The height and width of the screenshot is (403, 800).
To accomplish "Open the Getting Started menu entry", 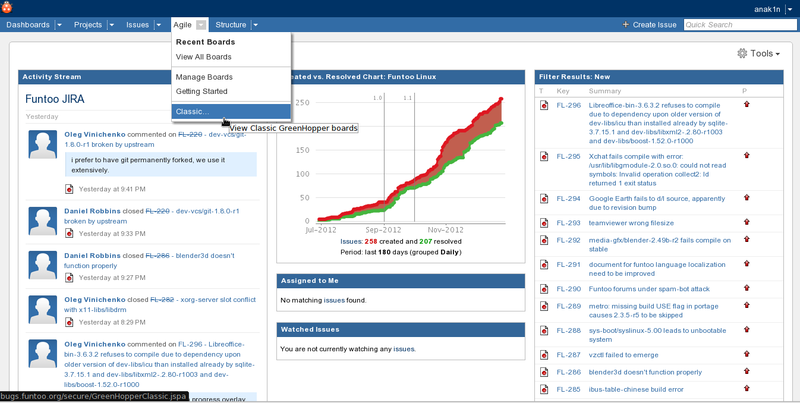I will 201,91.
